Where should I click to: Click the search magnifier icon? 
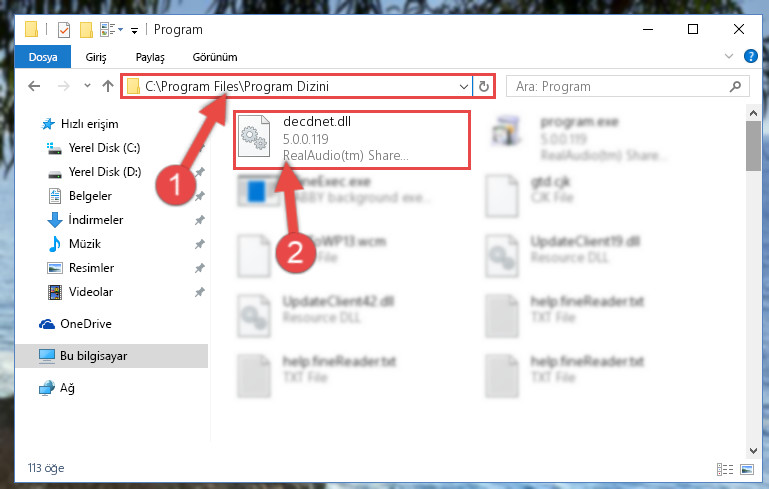click(735, 86)
